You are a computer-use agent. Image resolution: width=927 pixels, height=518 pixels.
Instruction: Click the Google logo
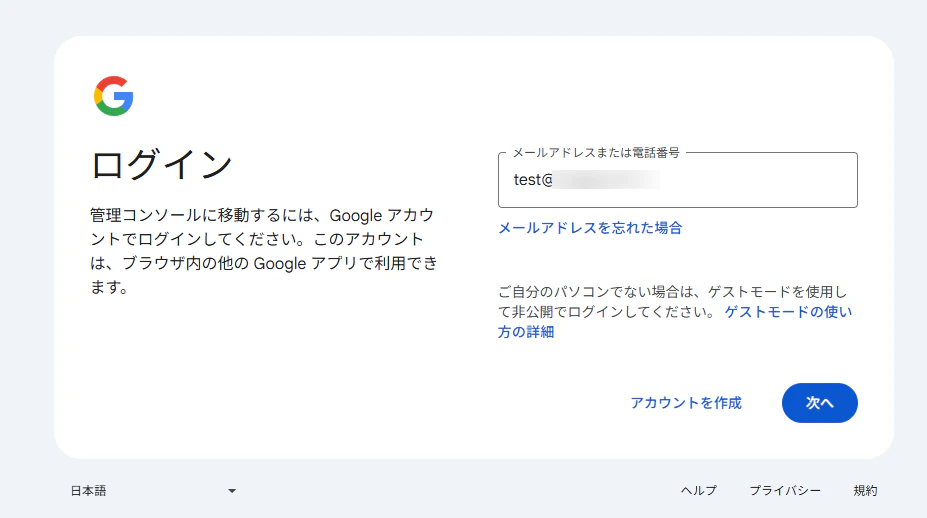[114, 96]
